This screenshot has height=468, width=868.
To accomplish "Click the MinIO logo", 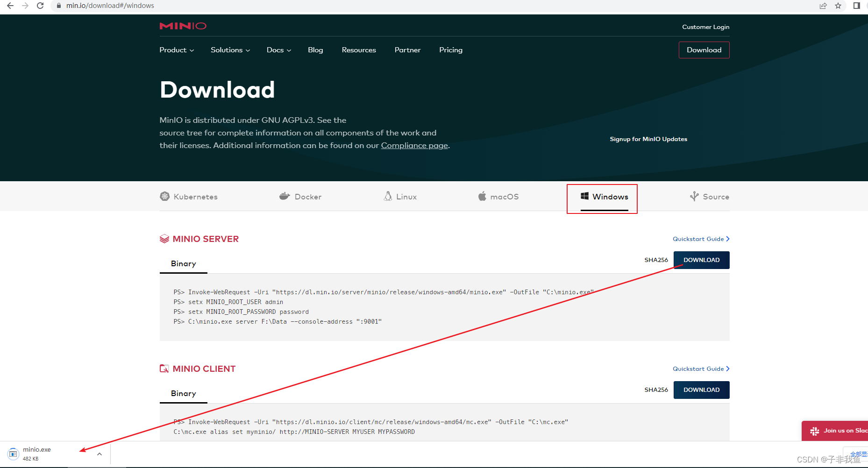I will (x=183, y=26).
